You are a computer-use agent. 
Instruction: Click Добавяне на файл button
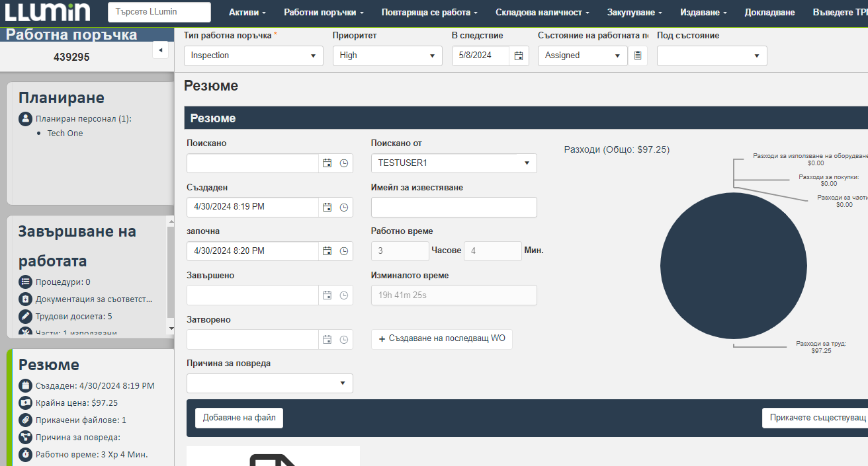239,418
